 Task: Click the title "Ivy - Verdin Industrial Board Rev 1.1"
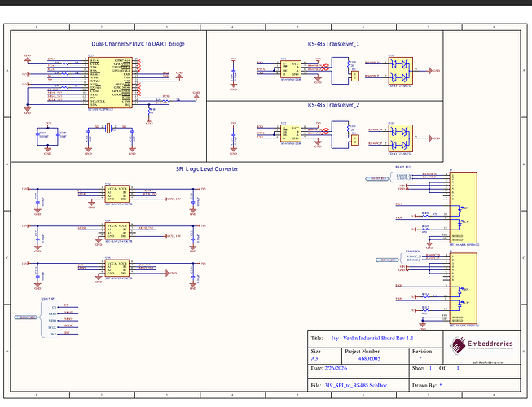[372, 338]
